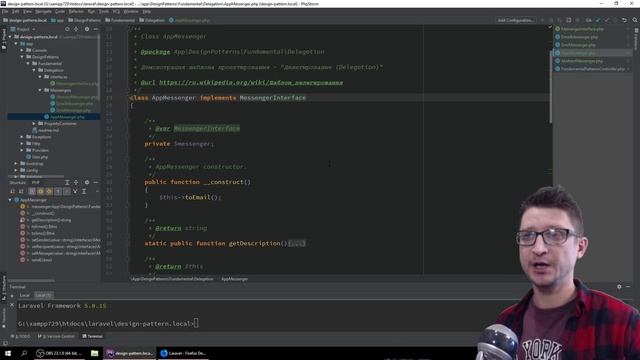Collapse the DesignPatterns folder
640x360 pixels.
click(22, 57)
